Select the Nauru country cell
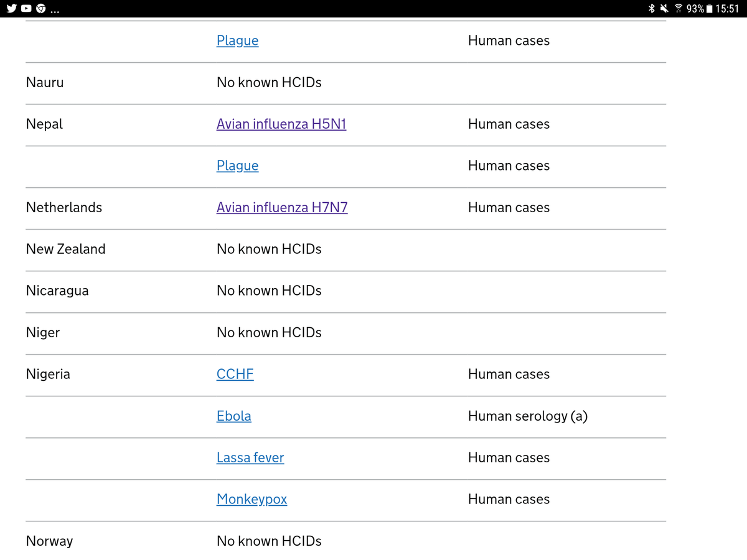 pyautogui.click(x=45, y=82)
